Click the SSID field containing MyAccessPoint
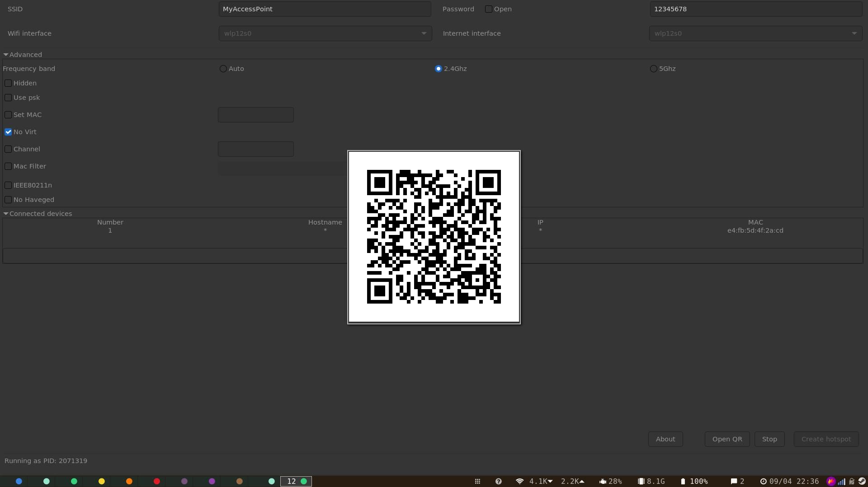 [325, 9]
